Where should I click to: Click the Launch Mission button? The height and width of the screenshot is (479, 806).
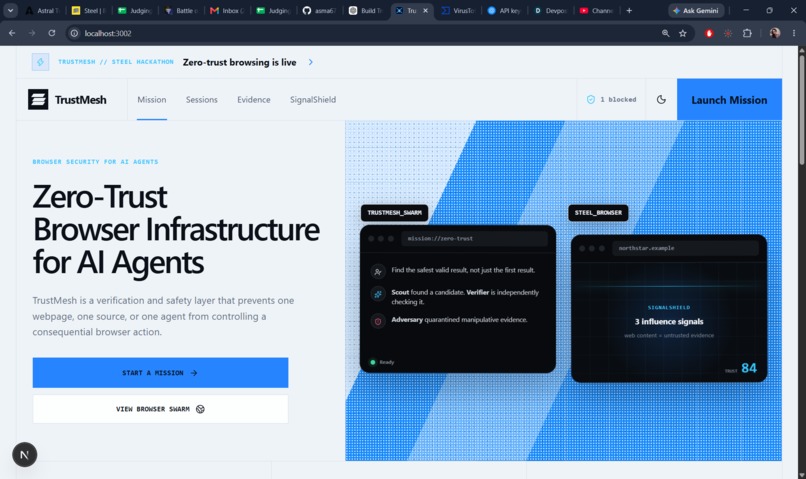pyautogui.click(x=729, y=100)
